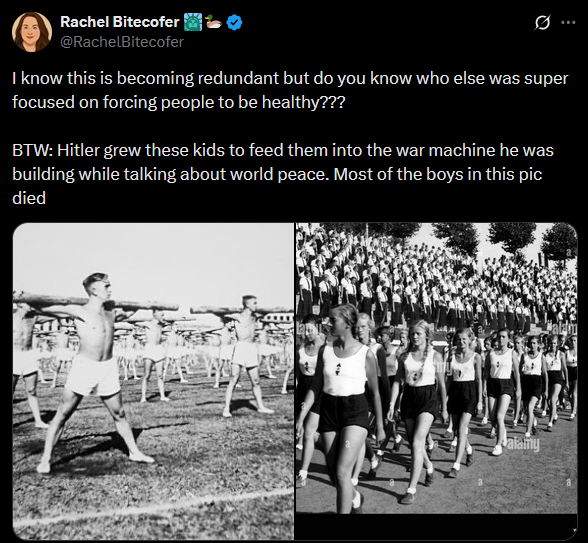Open Rachel Bitecofer's avatar picture
588x543 pixels.
(x=32, y=32)
